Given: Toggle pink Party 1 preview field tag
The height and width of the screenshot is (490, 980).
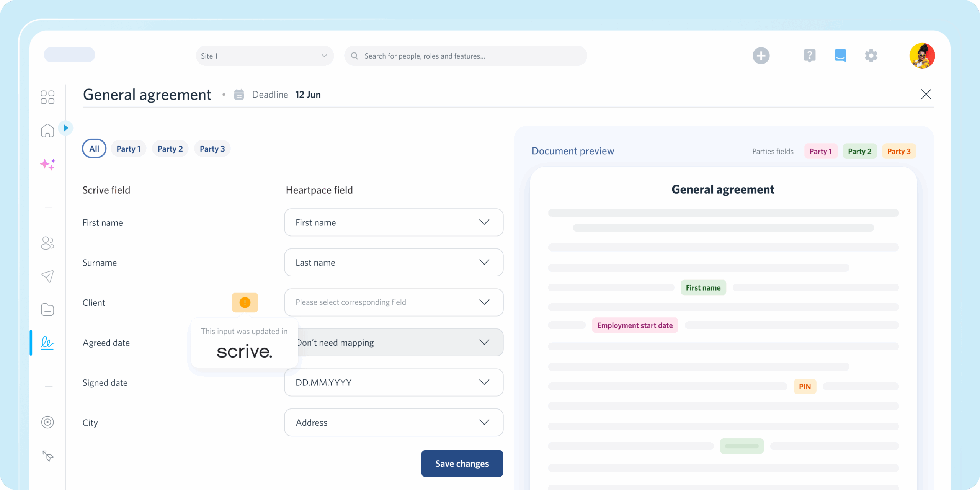Looking at the screenshot, I should [x=820, y=151].
